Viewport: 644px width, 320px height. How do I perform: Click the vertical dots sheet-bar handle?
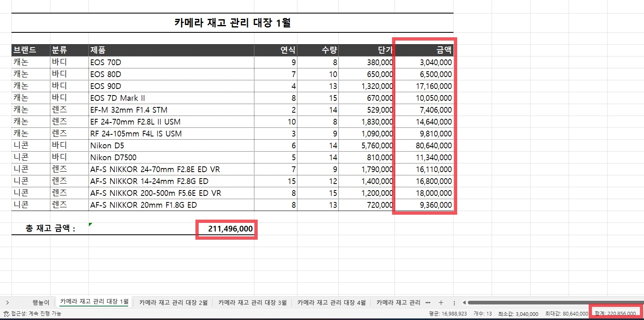[454, 303]
